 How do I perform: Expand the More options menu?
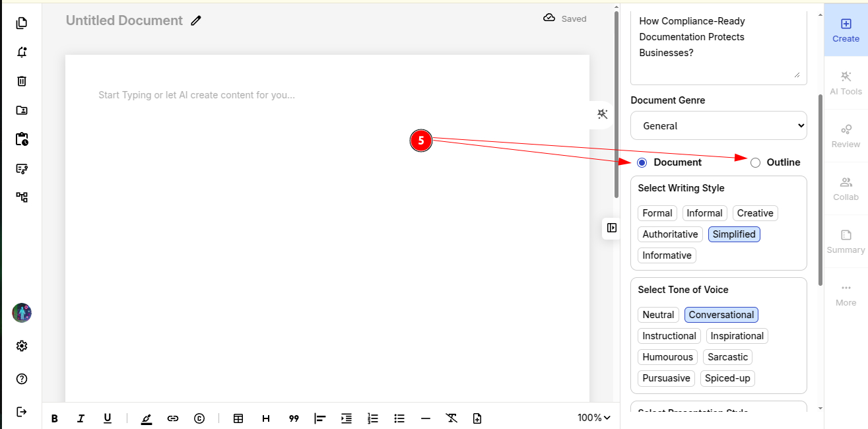(846, 294)
